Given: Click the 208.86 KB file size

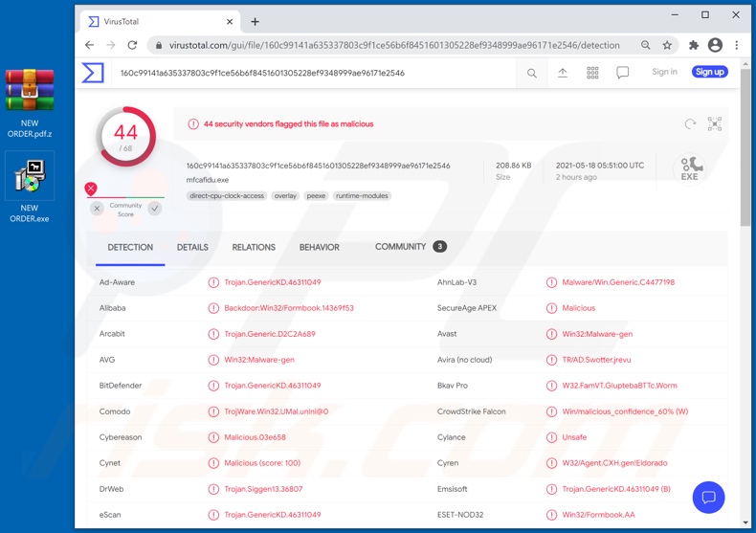Looking at the screenshot, I should pyautogui.click(x=514, y=166).
